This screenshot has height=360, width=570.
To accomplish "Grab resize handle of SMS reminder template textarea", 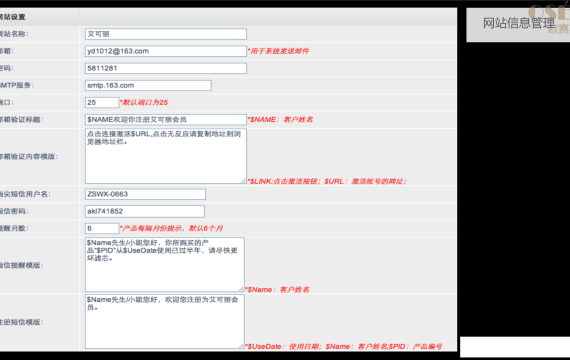I will [242, 289].
